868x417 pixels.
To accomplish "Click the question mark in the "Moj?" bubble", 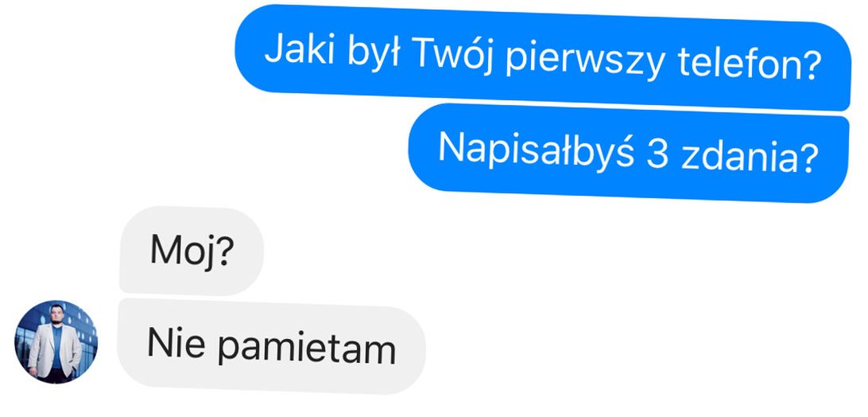I will pyautogui.click(x=223, y=251).
